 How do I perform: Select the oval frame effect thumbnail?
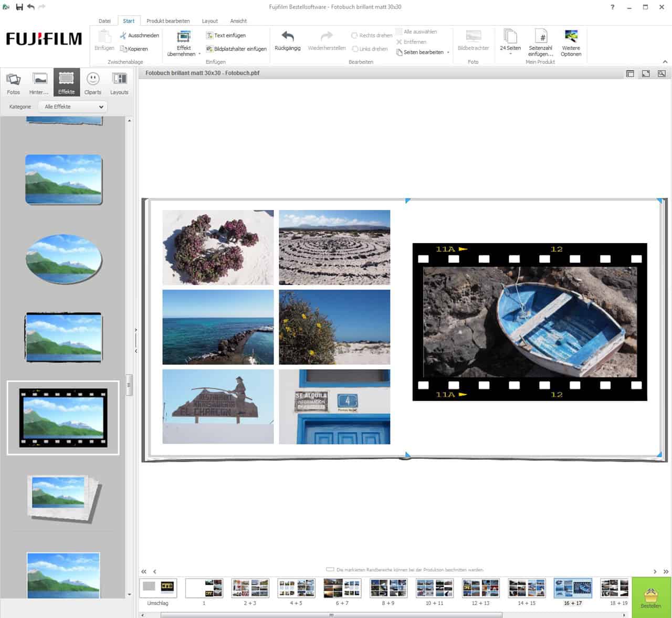[x=64, y=259]
